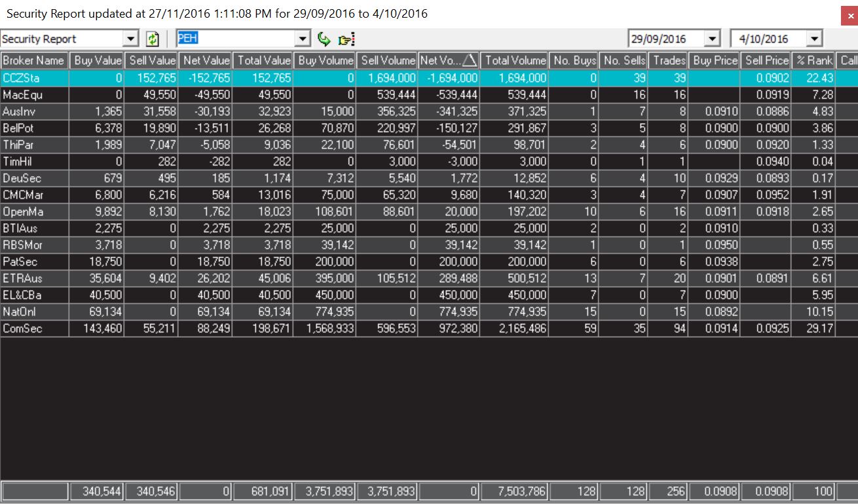Sort by Buy Price column header
Image resolution: width=858 pixels, height=504 pixels.
715,60
